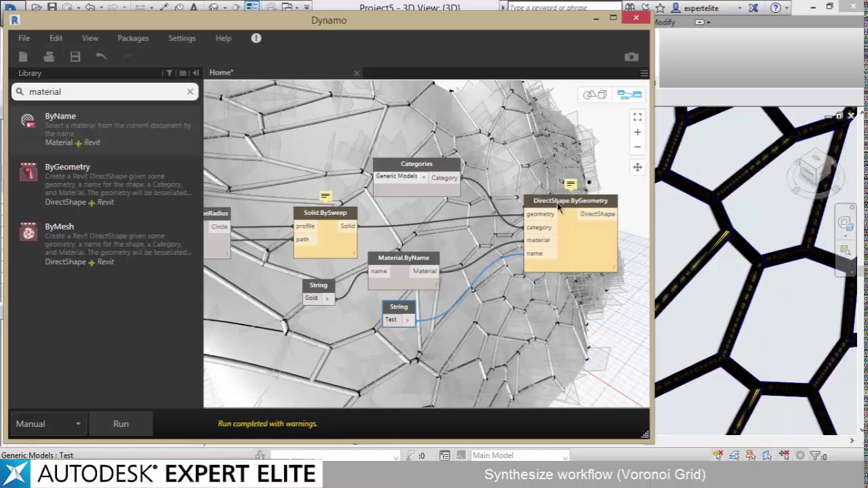
Task: Click the Revit Autodesk Exchange X icon
Action: pyautogui.click(x=754, y=7)
